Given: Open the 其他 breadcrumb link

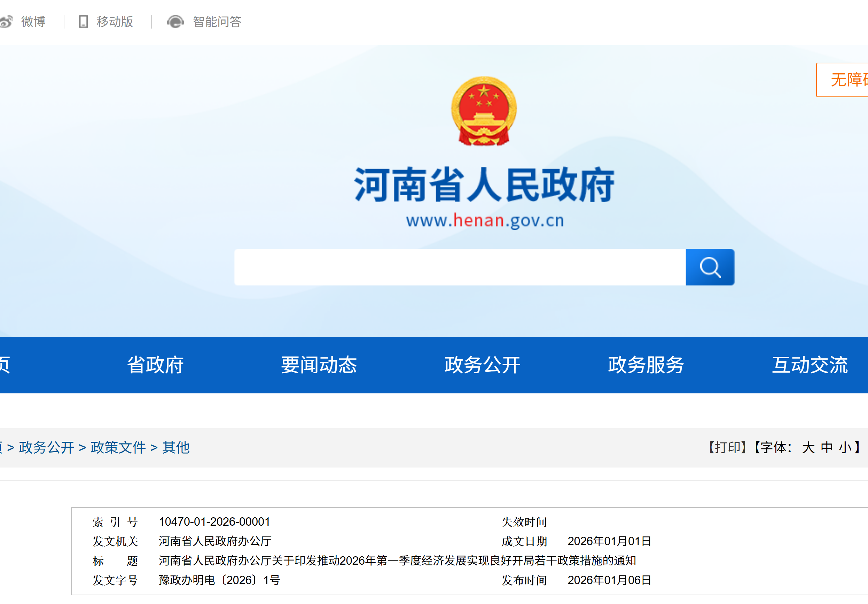Looking at the screenshot, I should coord(176,448).
